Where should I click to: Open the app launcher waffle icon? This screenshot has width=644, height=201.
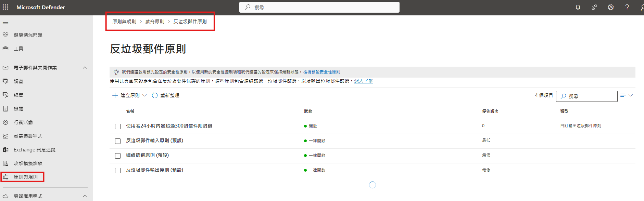(5, 7)
